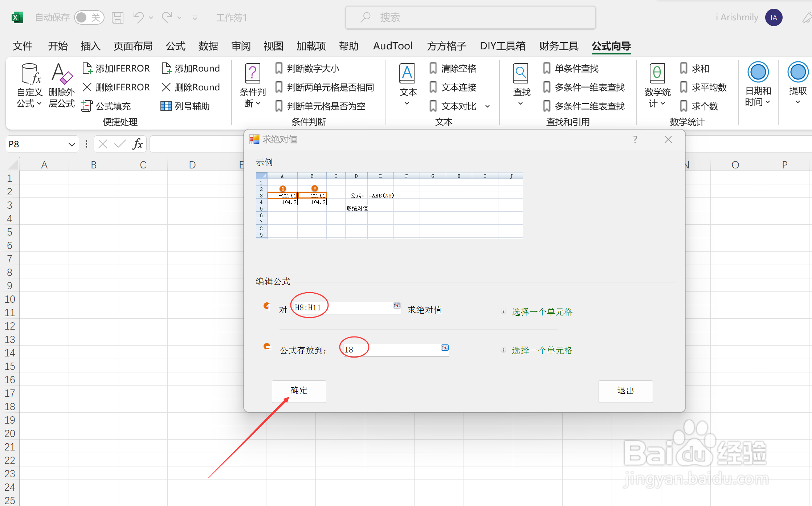Viewport: 812px width, 506px height.
Task: Open the 数据 (Data) ribbon tab
Action: (208, 46)
